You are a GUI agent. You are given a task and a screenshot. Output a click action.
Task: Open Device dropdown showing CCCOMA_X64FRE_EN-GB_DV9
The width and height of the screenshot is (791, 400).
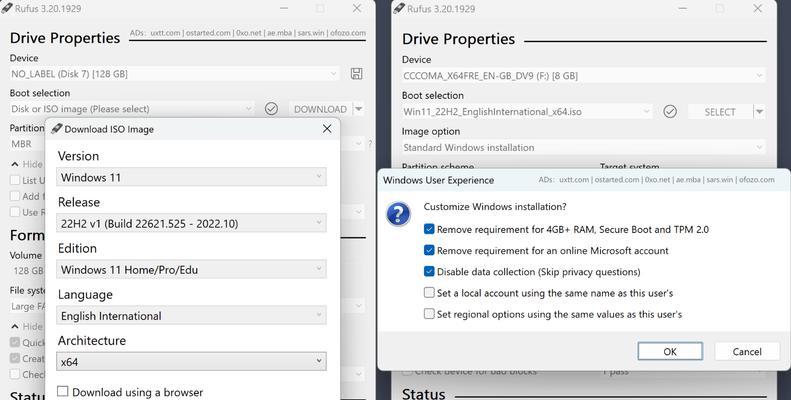[583, 76]
